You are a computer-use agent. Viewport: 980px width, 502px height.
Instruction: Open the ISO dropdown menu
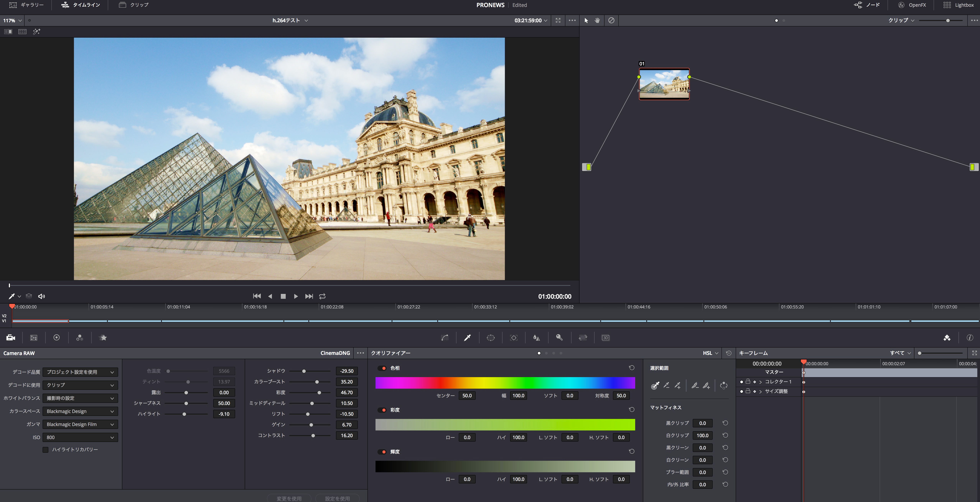click(x=80, y=437)
